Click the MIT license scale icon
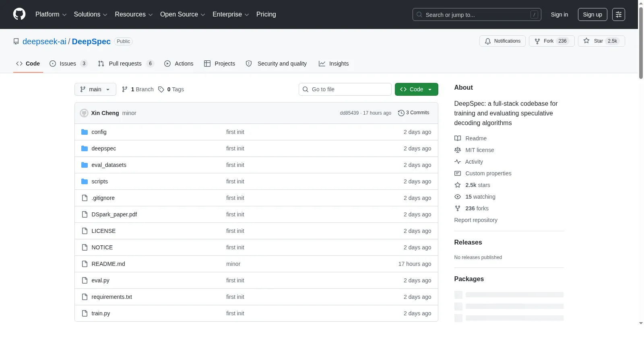The height and width of the screenshot is (362, 644). 458,150
